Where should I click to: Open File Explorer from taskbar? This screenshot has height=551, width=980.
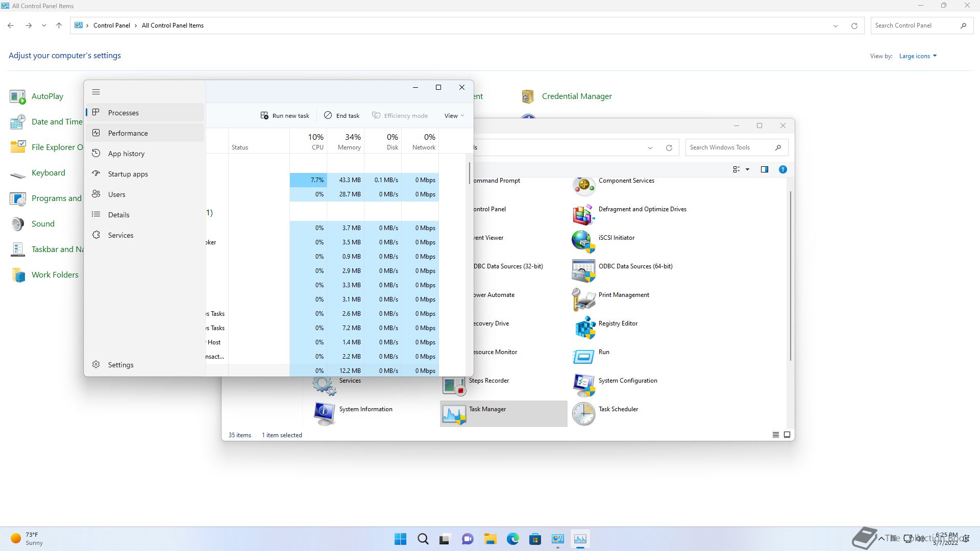coord(491,539)
